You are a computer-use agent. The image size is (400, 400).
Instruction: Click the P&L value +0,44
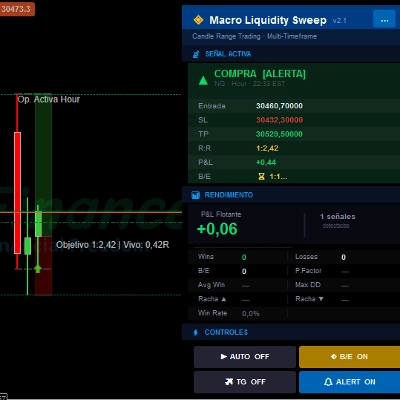(x=266, y=162)
